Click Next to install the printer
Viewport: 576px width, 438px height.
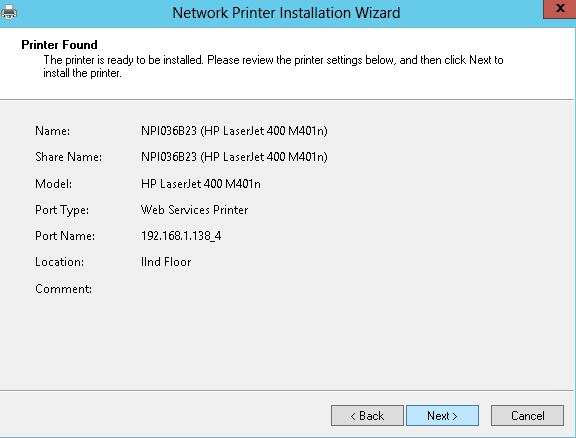click(x=442, y=416)
